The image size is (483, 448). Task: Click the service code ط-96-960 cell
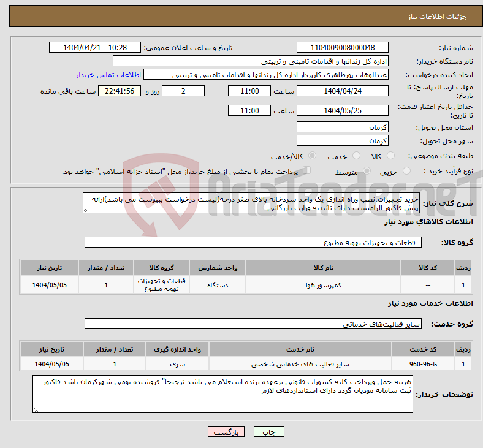(424, 364)
